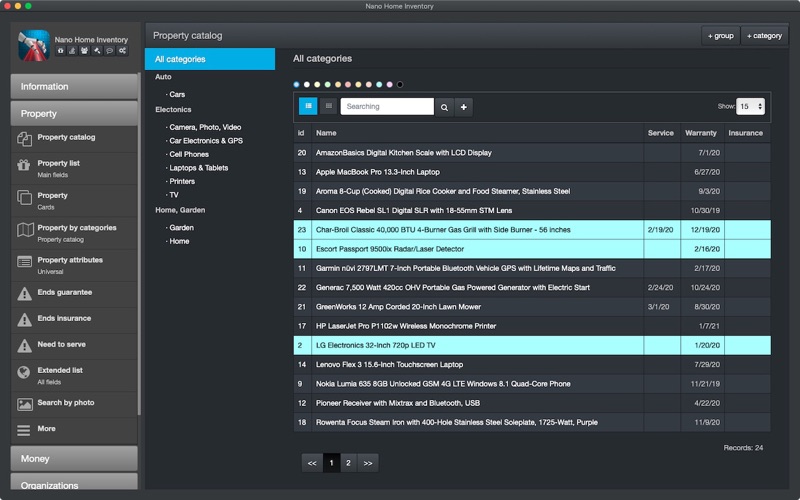The image size is (800, 500).
Task: Click the map icon for Property by categories
Action: [25, 230]
